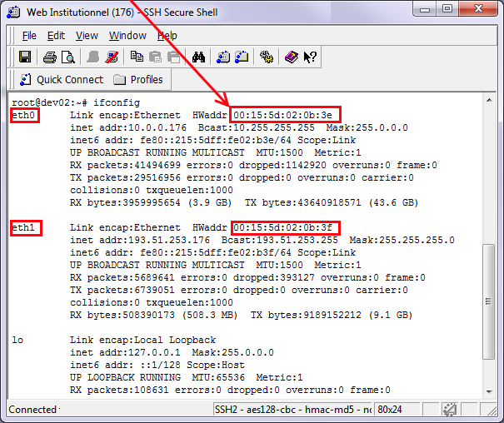This screenshot has height=423, width=504.
Task: Click the Disconnect toolbar icon
Action: [x=113, y=57]
